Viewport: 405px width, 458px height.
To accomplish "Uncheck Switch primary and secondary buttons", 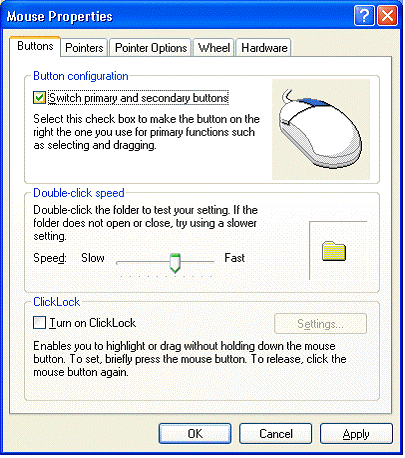I will click(x=39, y=98).
